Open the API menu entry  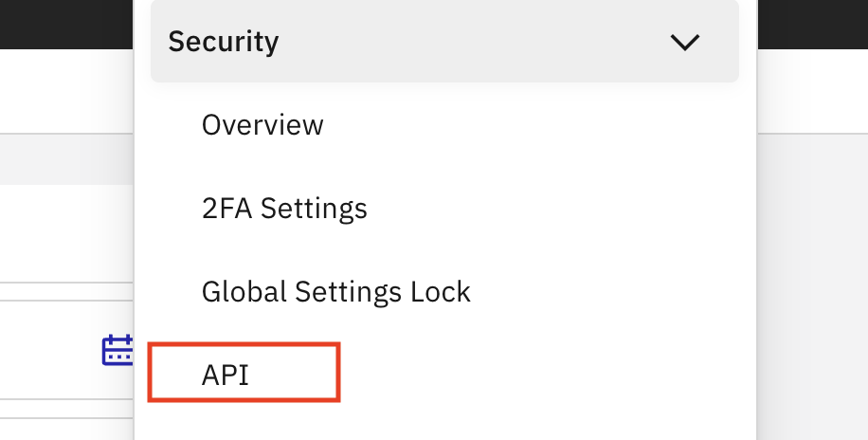pos(226,376)
